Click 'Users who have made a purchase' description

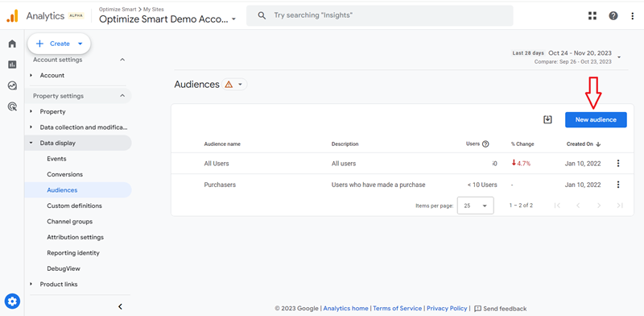coord(378,185)
